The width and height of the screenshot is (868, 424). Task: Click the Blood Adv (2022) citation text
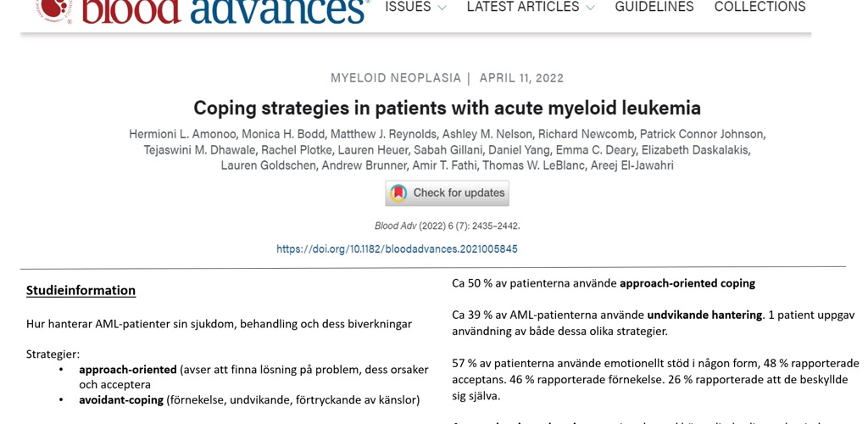[447, 226]
